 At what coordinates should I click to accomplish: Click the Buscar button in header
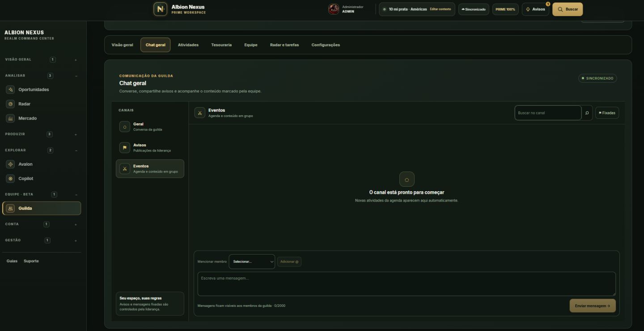tap(568, 9)
